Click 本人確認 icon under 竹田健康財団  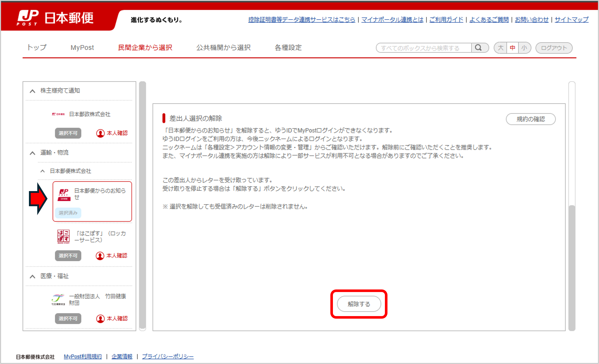tap(100, 319)
